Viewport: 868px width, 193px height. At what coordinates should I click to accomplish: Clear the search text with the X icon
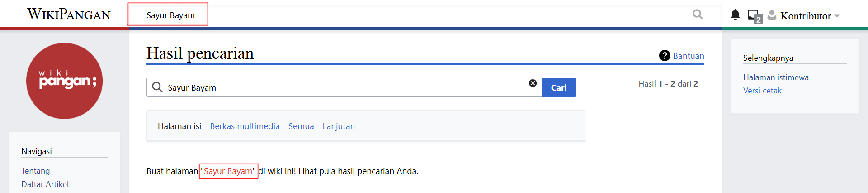[x=533, y=83]
